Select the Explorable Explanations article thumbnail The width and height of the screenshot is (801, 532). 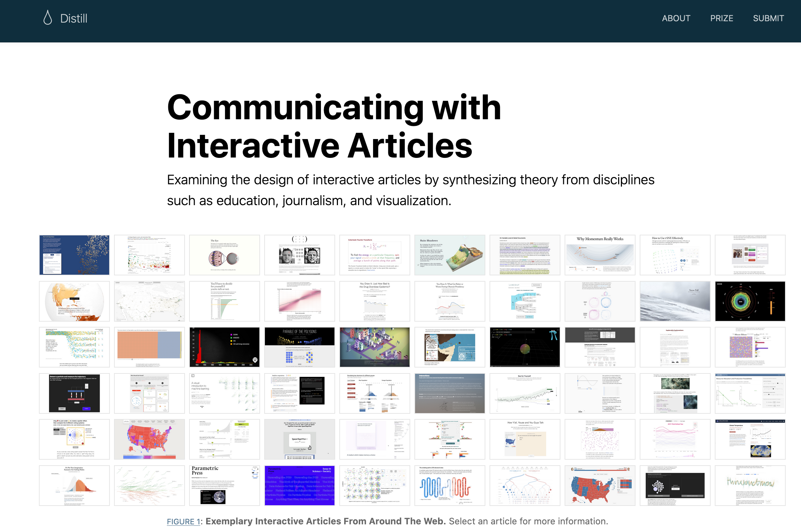pos(675,347)
